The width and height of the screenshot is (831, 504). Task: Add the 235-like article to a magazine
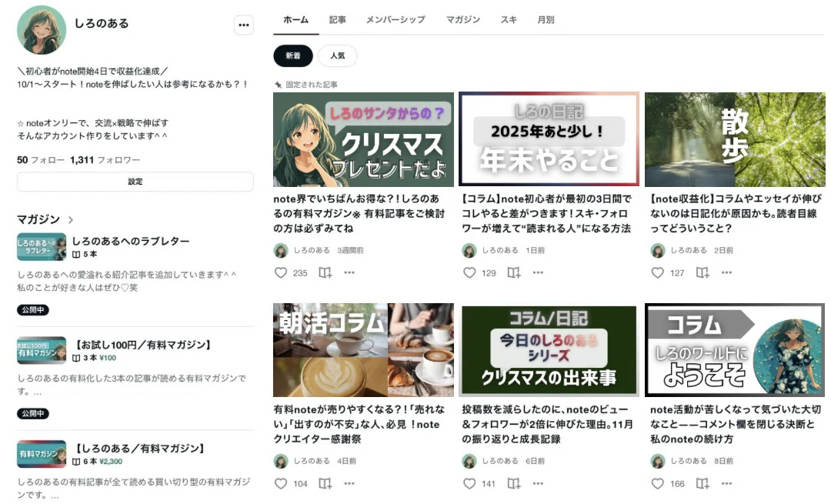pos(325,272)
